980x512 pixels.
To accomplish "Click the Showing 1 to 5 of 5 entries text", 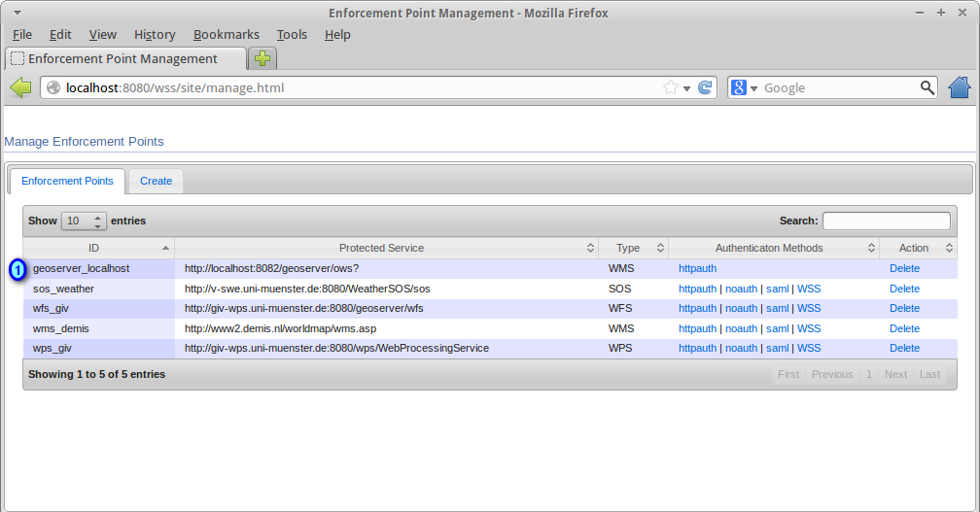I will tap(97, 375).
